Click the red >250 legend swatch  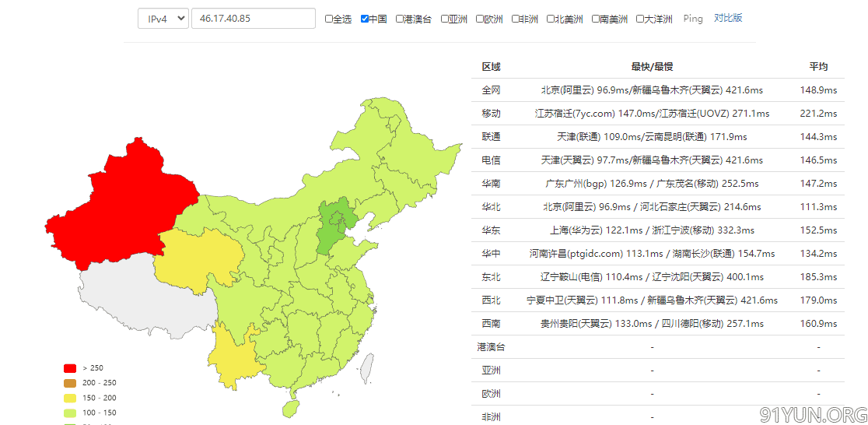pyautogui.click(x=70, y=368)
